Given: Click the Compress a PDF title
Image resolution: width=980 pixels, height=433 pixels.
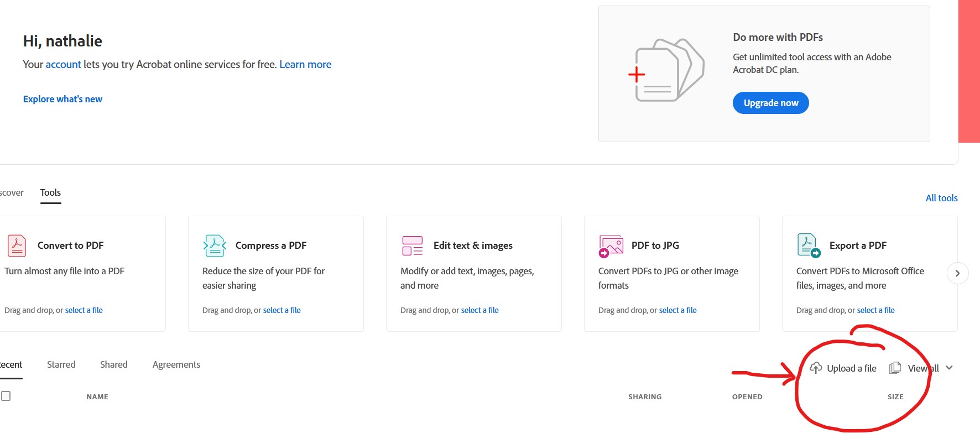Looking at the screenshot, I should click(x=271, y=246).
